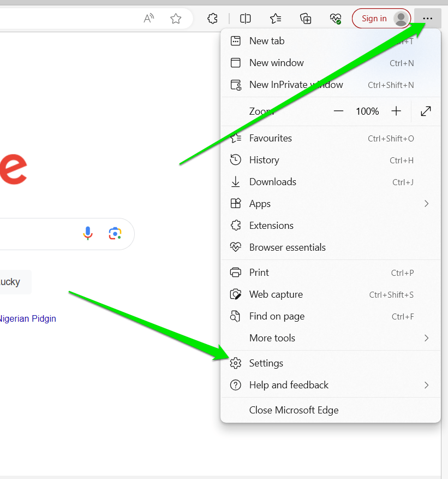Click the Settings gear icon in menu
448x479 pixels.
coord(236,363)
